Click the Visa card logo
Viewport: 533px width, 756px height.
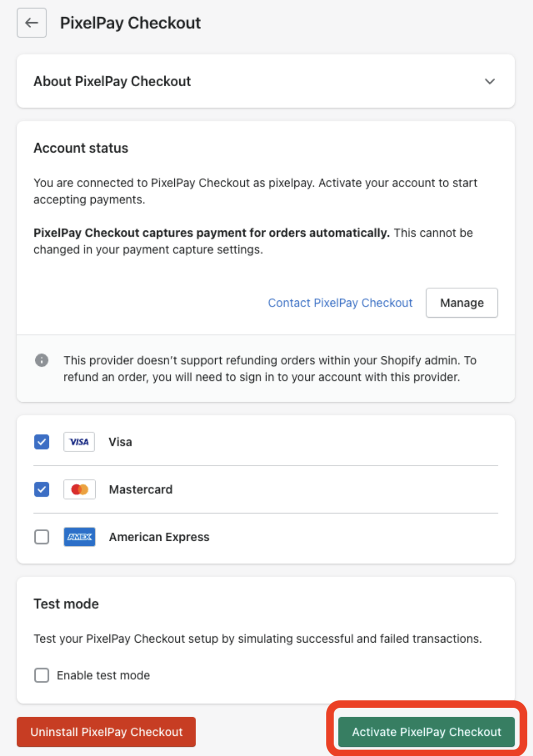point(79,442)
